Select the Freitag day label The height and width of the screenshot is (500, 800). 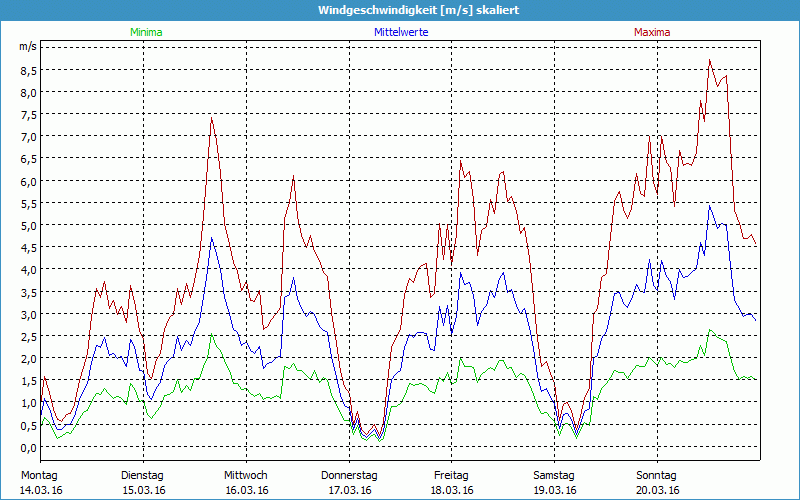(452, 475)
